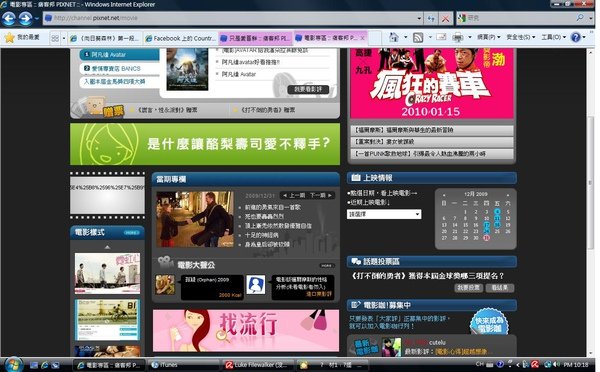Select the 愛情專賣店 BANCS ranking item
This screenshot has width=600, height=372.
pyautogui.click(x=119, y=69)
